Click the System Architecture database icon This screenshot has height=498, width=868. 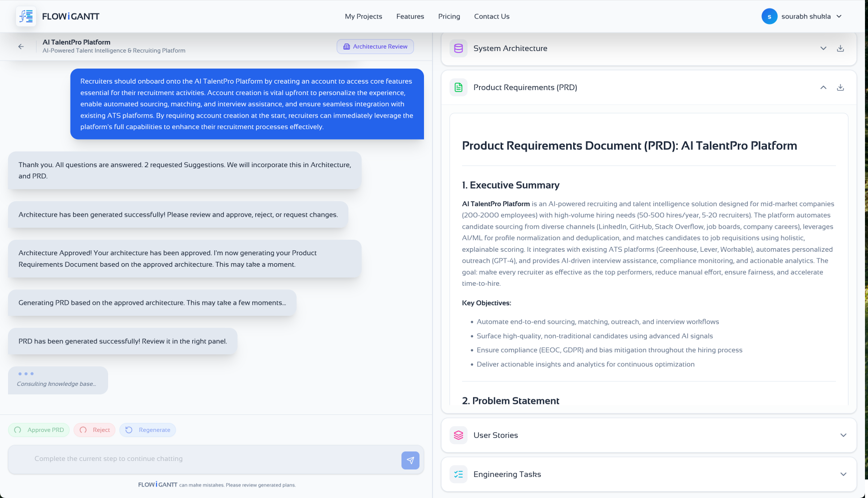[x=458, y=49]
